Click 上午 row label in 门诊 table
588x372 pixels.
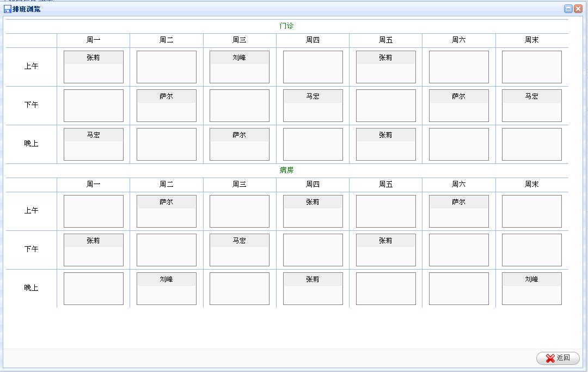tap(31, 66)
